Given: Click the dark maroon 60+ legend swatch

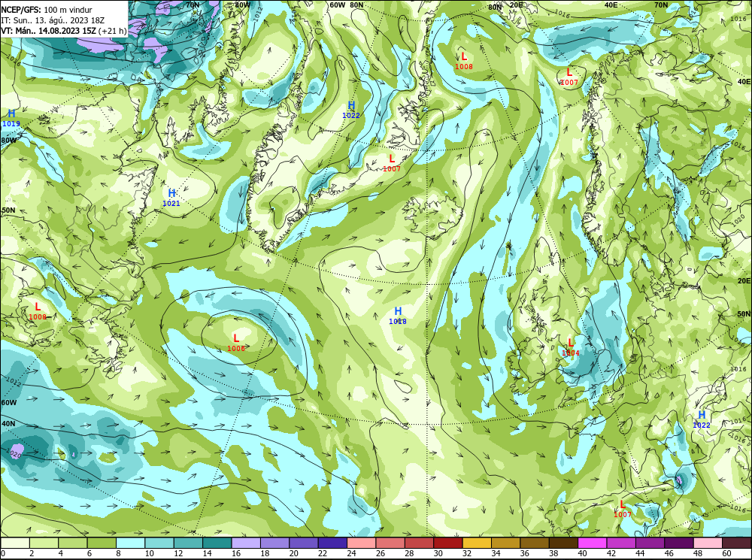Looking at the screenshot, I should pyautogui.click(x=736, y=543).
